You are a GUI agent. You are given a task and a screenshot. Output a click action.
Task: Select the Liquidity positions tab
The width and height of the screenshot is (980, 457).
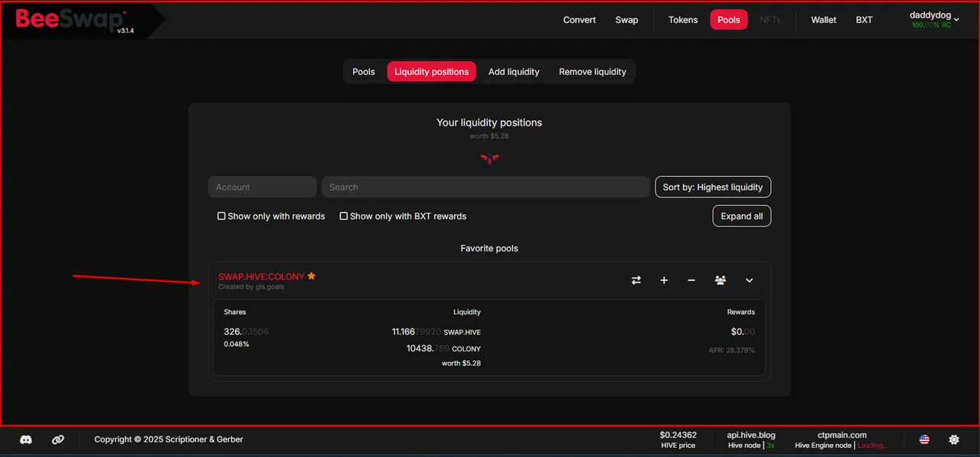432,71
